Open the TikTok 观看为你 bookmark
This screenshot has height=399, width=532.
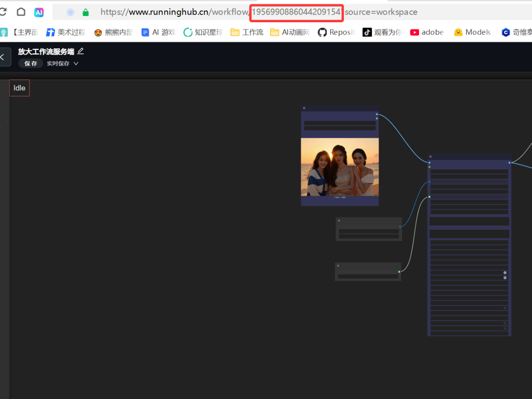coord(382,32)
